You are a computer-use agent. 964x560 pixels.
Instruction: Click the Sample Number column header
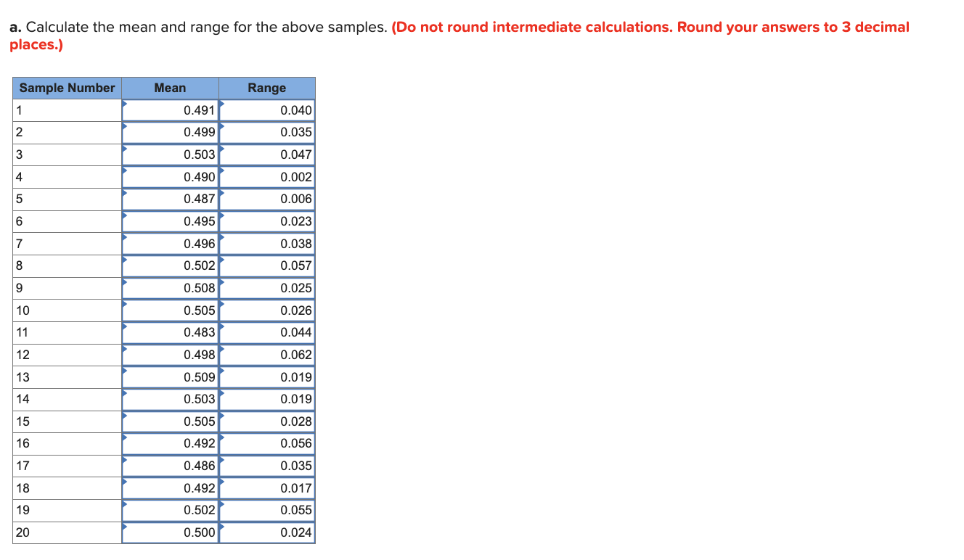(x=66, y=88)
